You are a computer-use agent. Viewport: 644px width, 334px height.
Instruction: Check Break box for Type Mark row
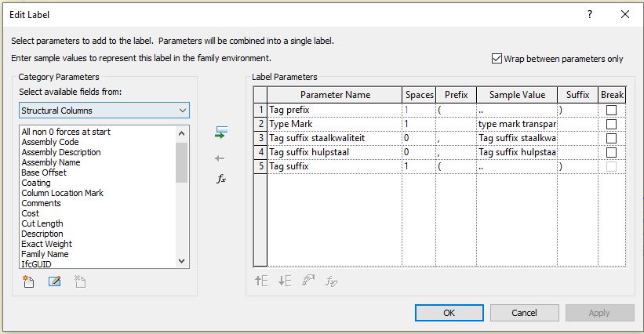click(611, 125)
